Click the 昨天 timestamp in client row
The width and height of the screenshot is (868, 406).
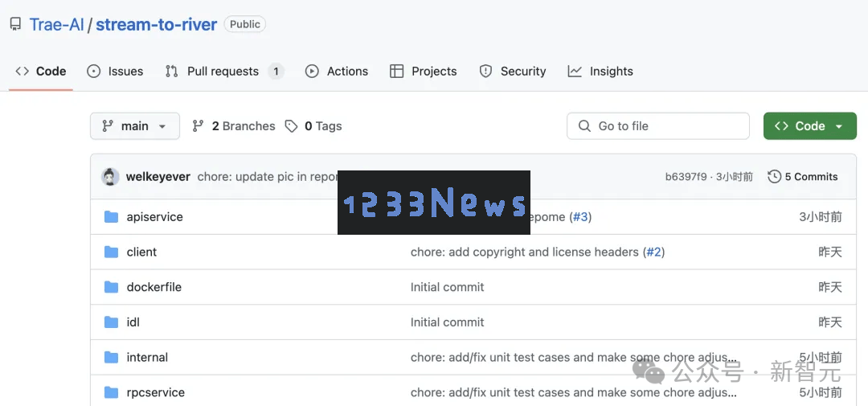pyautogui.click(x=830, y=252)
